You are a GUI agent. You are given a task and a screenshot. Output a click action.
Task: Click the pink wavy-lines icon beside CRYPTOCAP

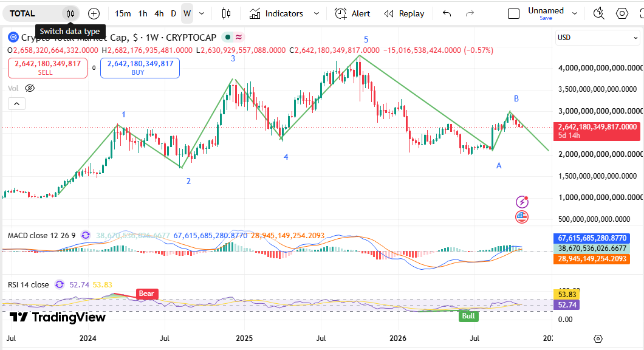point(239,38)
